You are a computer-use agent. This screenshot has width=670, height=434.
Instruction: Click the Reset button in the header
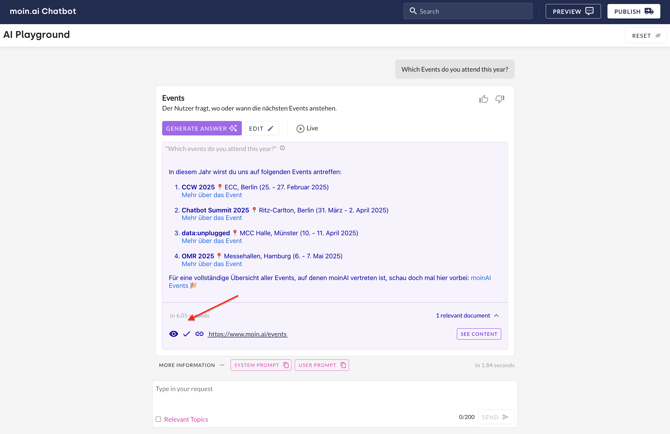click(646, 36)
